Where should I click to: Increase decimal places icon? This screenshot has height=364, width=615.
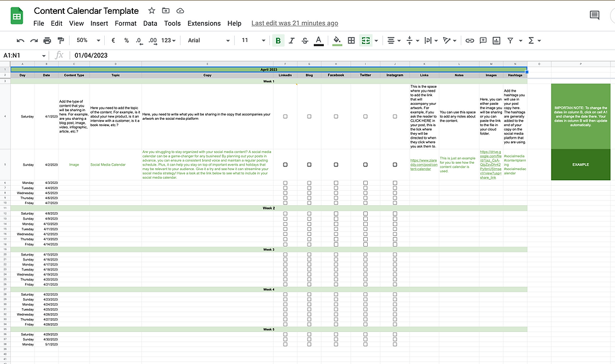click(152, 40)
